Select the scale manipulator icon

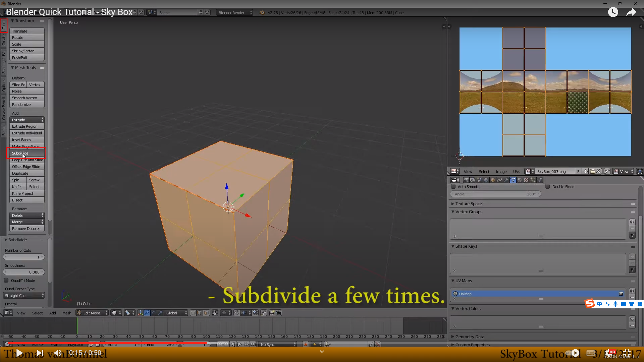[160, 313]
